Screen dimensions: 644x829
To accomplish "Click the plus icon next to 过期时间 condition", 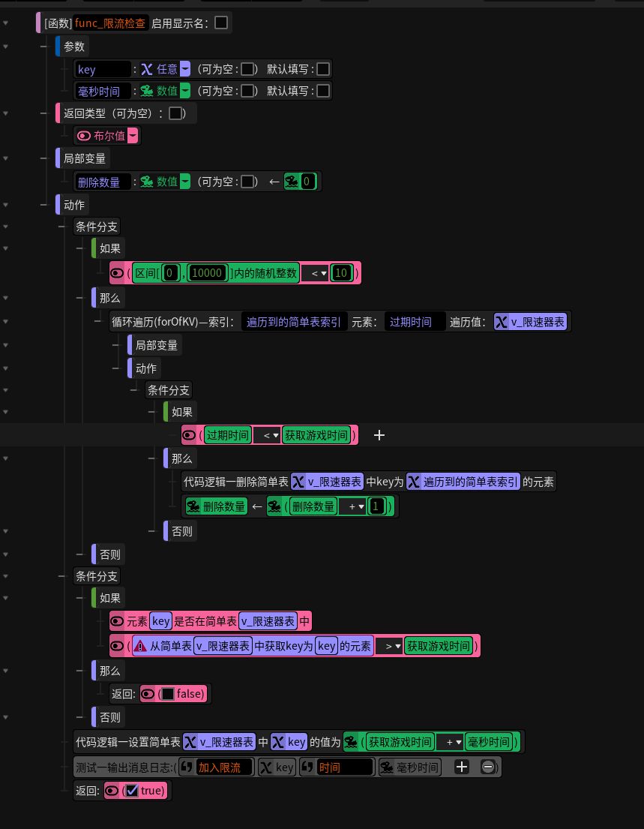I will tap(379, 435).
